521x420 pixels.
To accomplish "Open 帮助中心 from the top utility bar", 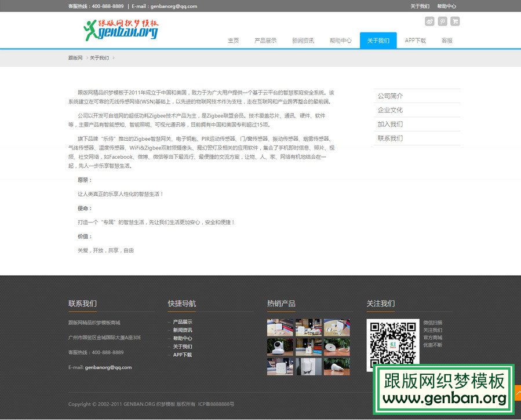I will click(x=447, y=6).
